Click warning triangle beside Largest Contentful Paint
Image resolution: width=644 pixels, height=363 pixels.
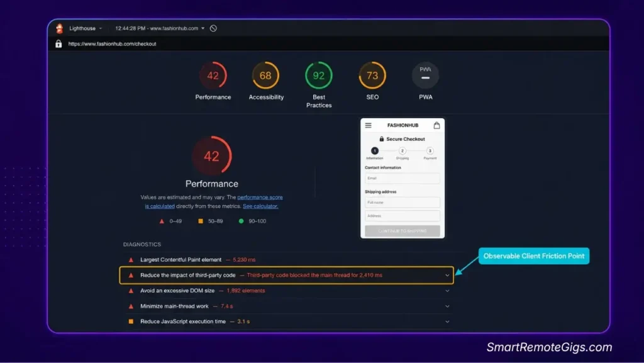point(131,260)
